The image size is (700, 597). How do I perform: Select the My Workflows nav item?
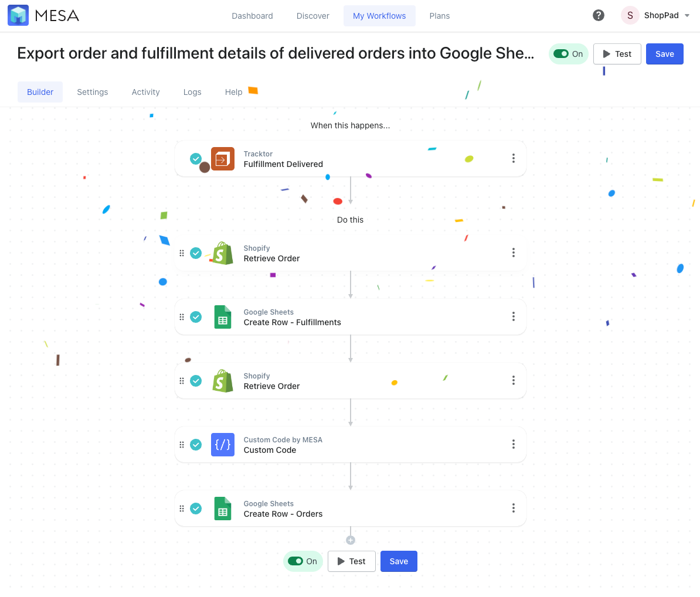379,16
